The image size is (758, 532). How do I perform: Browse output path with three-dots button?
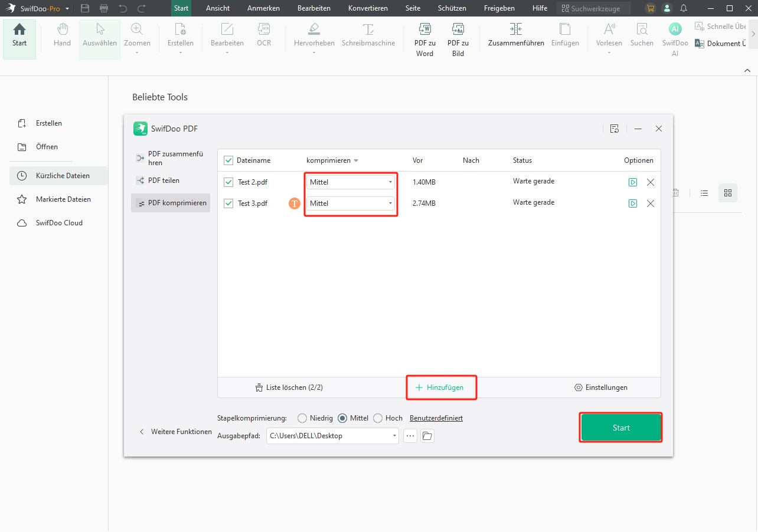click(x=410, y=436)
